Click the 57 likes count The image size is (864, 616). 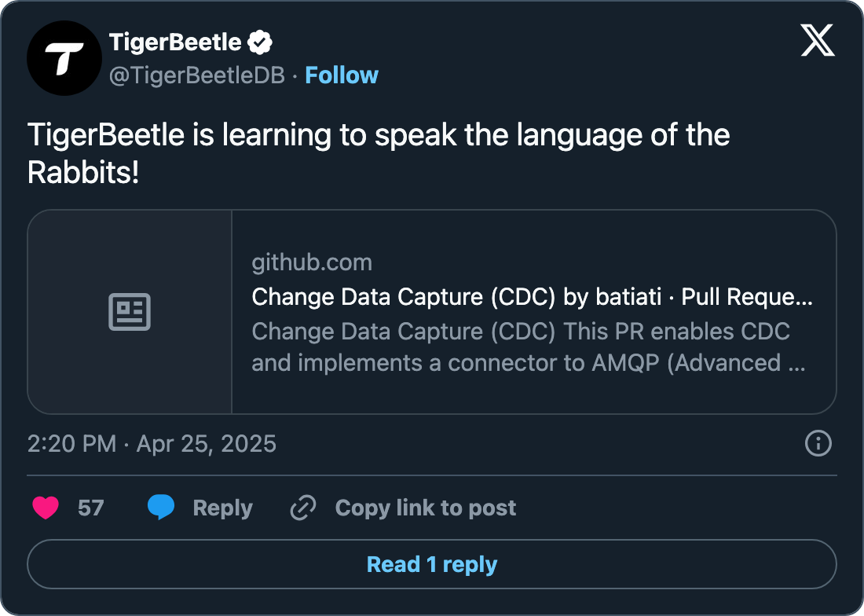(x=90, y=508)
